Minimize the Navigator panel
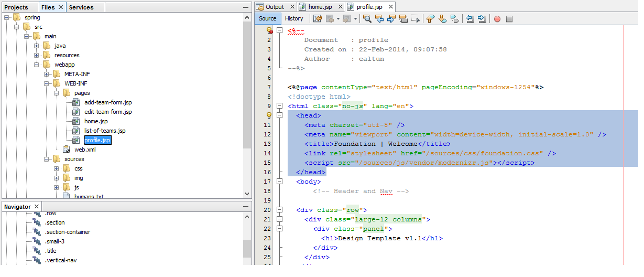The height and width of the screenshot is (277, 644). coord(245,207)
